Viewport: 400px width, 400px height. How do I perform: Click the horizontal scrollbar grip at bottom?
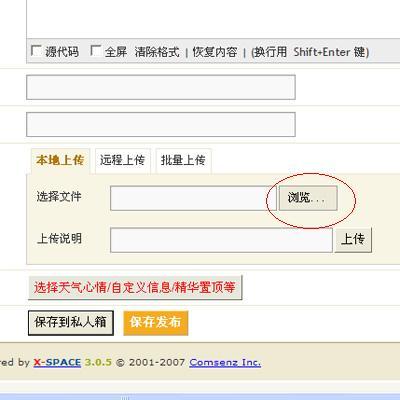click(125, 397)
